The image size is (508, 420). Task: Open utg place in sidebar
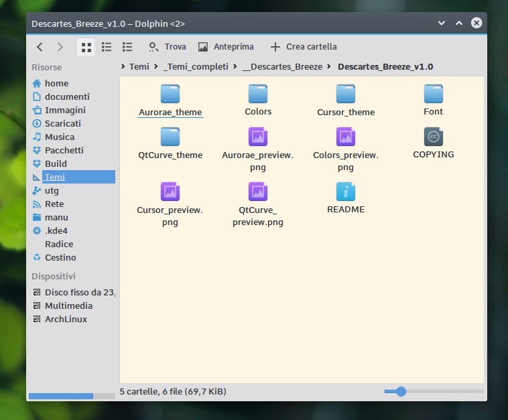(73, 190)
